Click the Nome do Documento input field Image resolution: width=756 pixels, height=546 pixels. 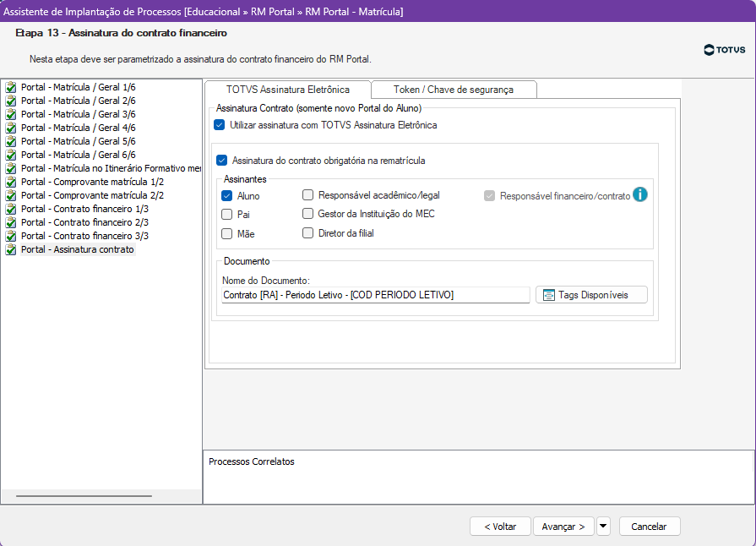click(376, 295)
